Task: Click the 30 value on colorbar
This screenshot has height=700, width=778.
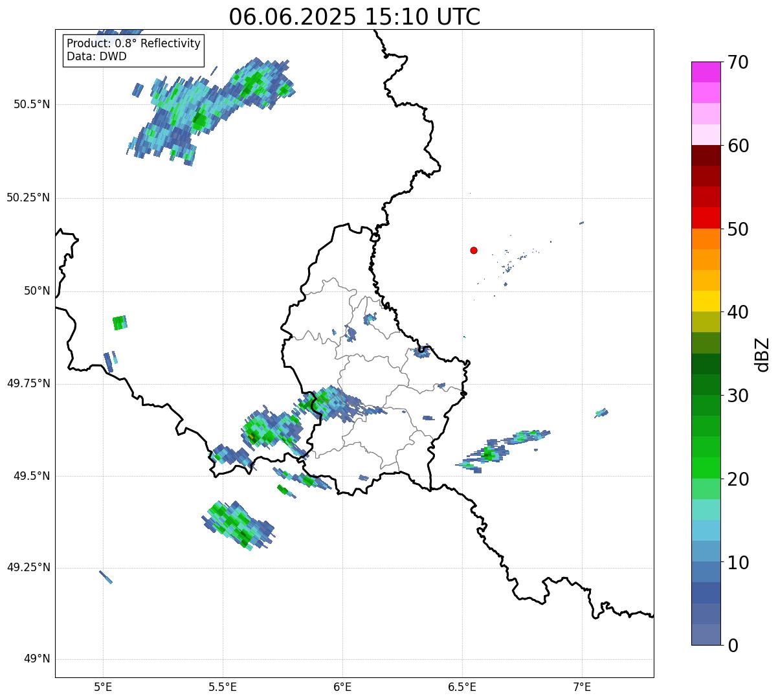Action: point(738,396)
